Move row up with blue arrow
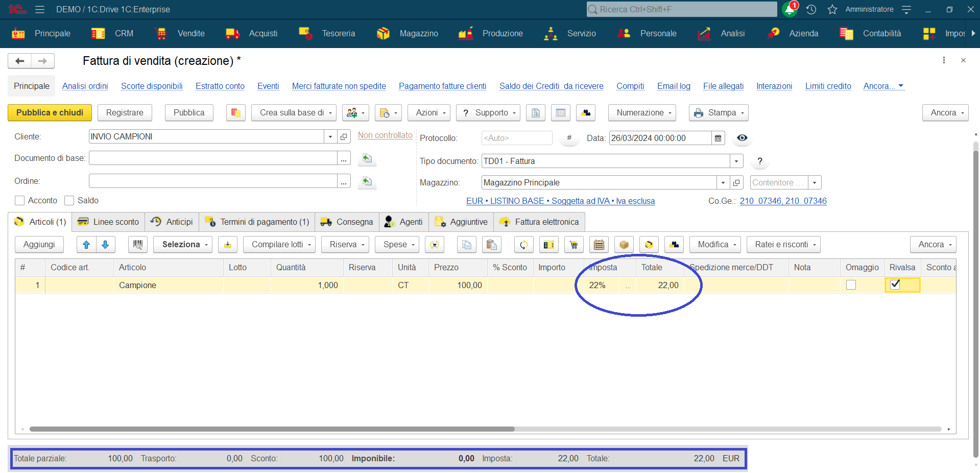 click(86, 245)
